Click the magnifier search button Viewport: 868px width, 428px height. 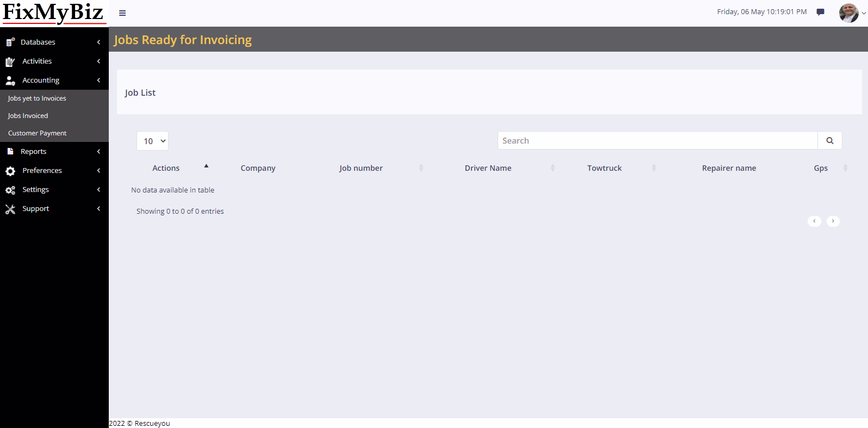coord(829,140)
